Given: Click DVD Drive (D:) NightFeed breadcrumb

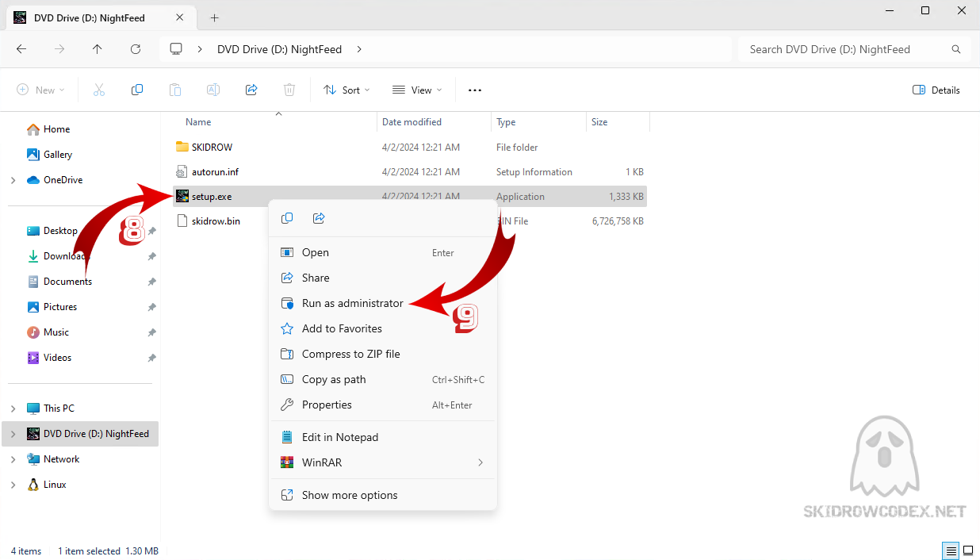Looking at the screenshot, I should coord(280,49).
